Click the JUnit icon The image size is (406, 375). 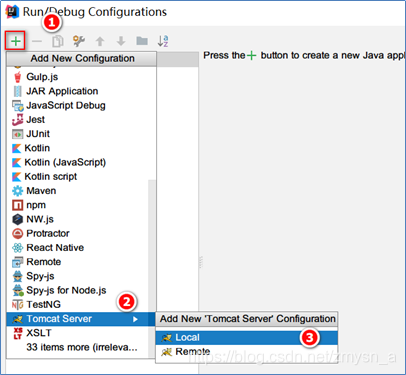click(x=17, y=134)
